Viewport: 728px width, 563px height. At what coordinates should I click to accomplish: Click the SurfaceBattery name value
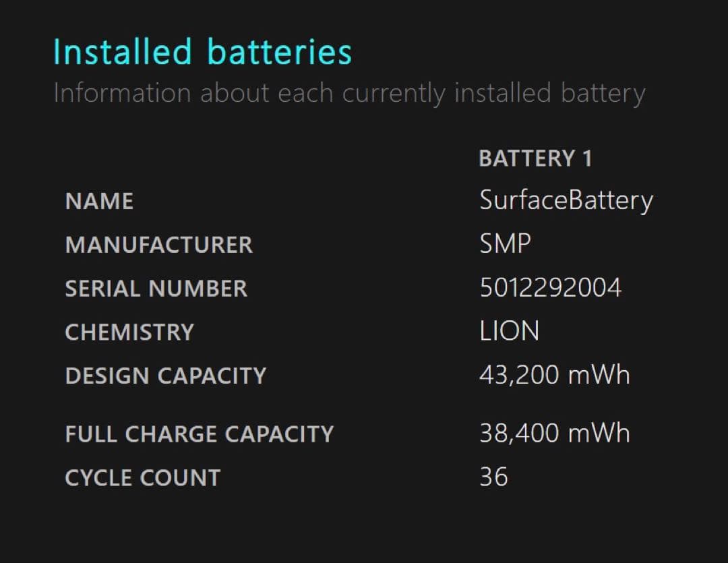point(566,200)
